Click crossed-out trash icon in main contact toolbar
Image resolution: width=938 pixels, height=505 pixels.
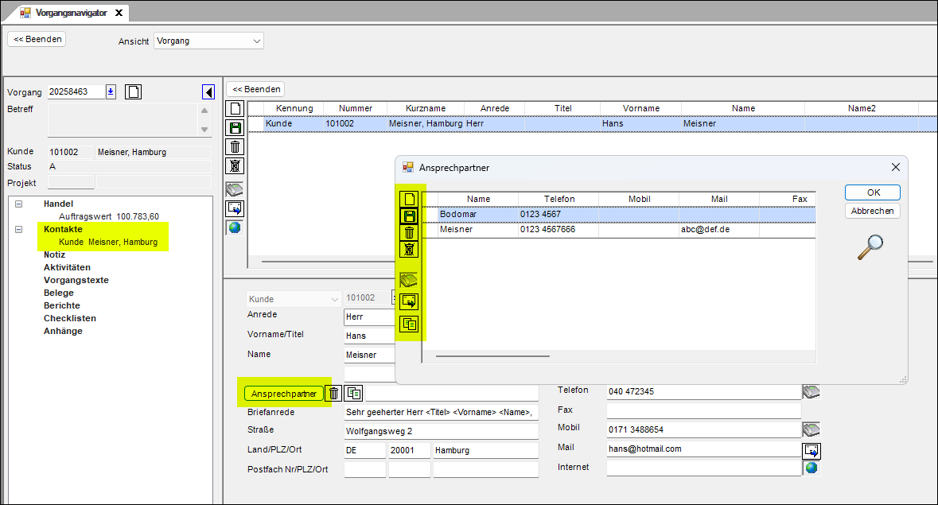[235, 166]
